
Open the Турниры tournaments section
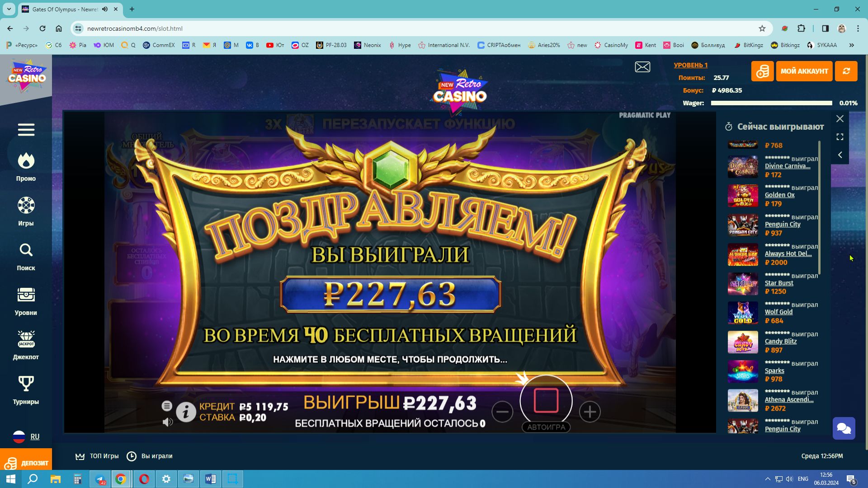tap(26, 390)
